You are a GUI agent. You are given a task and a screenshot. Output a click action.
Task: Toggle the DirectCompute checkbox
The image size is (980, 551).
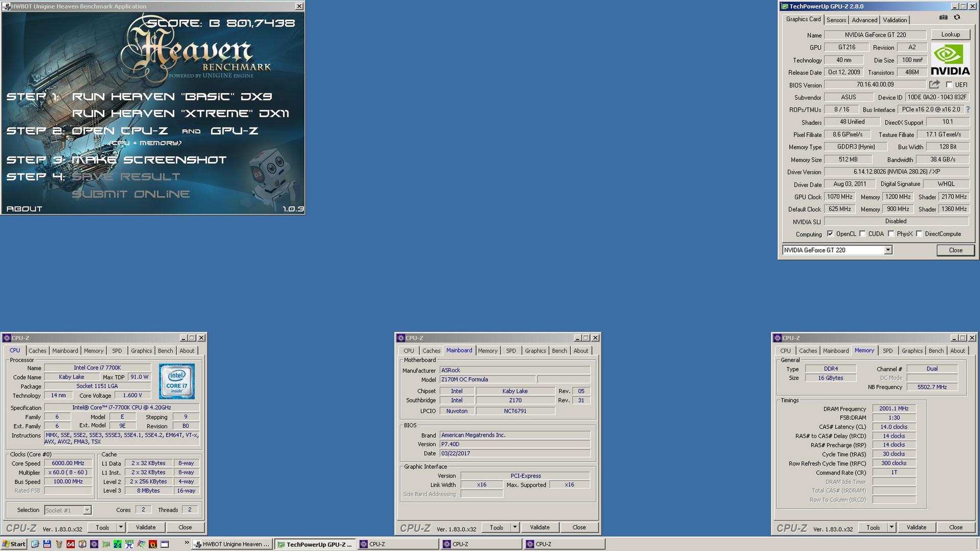click(x=919, y=234)
